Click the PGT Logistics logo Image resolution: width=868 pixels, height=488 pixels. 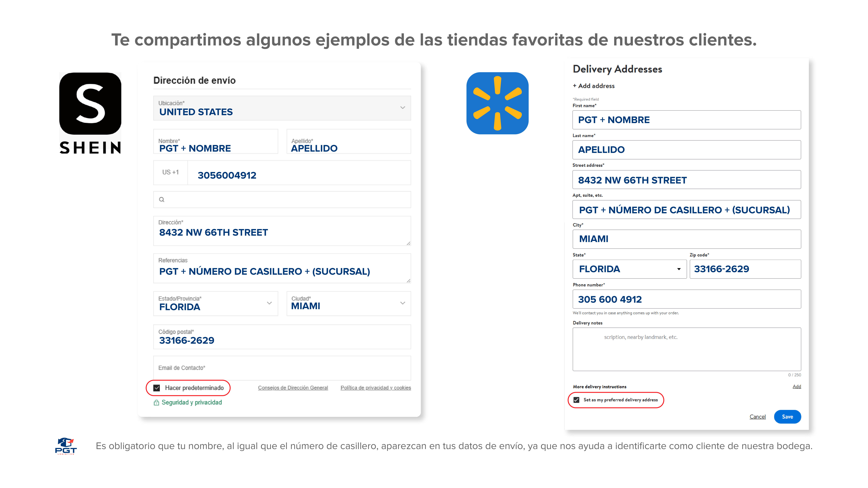click(x=66, y=446)
